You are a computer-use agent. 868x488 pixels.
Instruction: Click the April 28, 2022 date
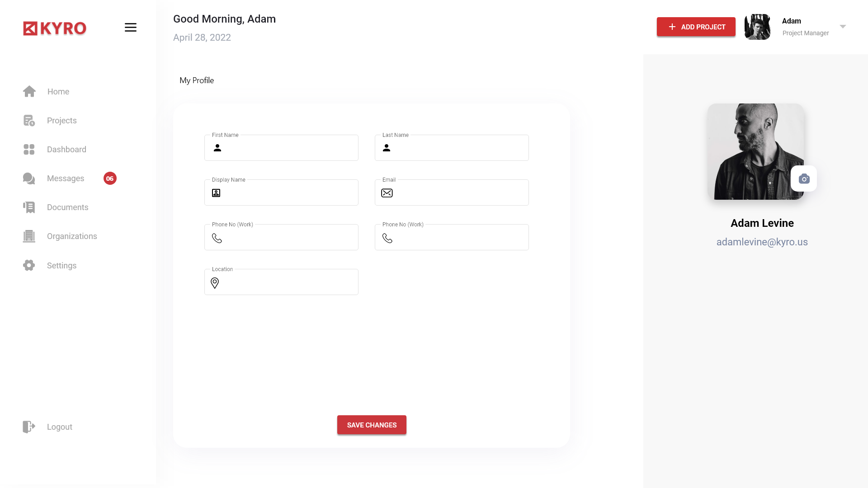click(x=202, y=38)
